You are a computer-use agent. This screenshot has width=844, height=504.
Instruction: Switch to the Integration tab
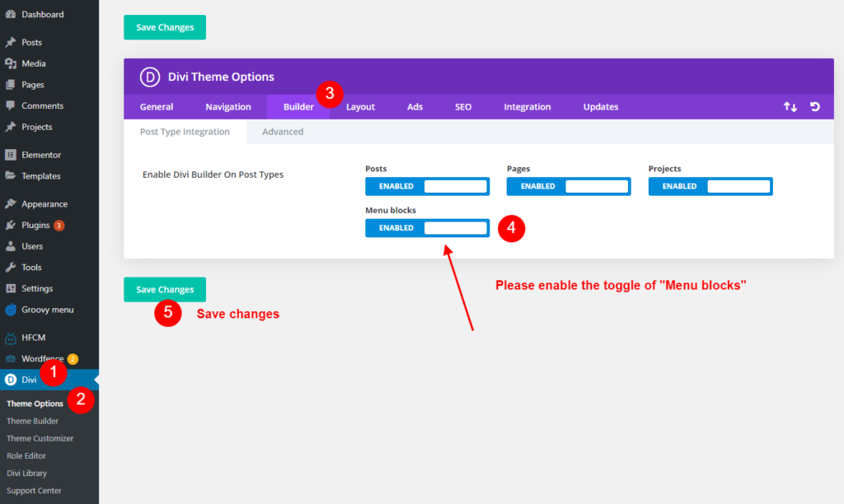[527, 106]
